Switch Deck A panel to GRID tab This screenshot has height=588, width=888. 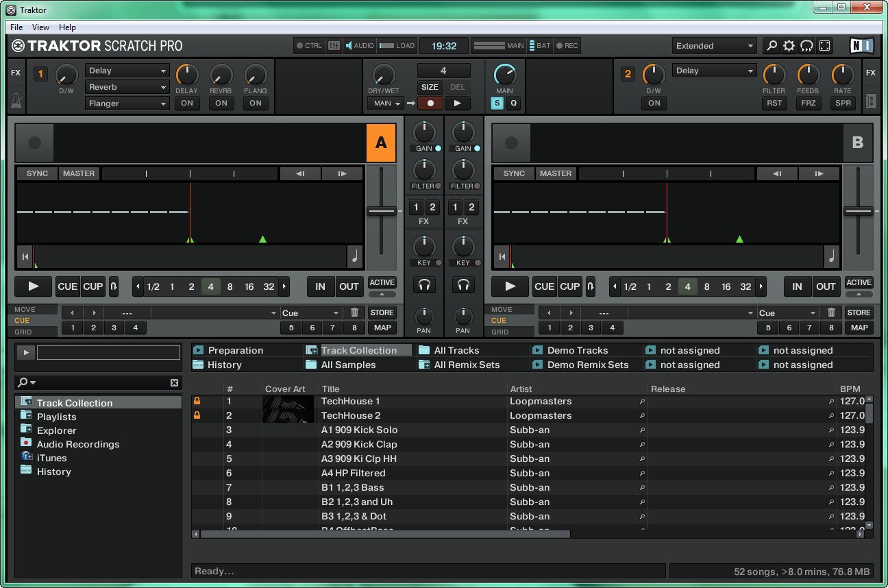(33, 332)
